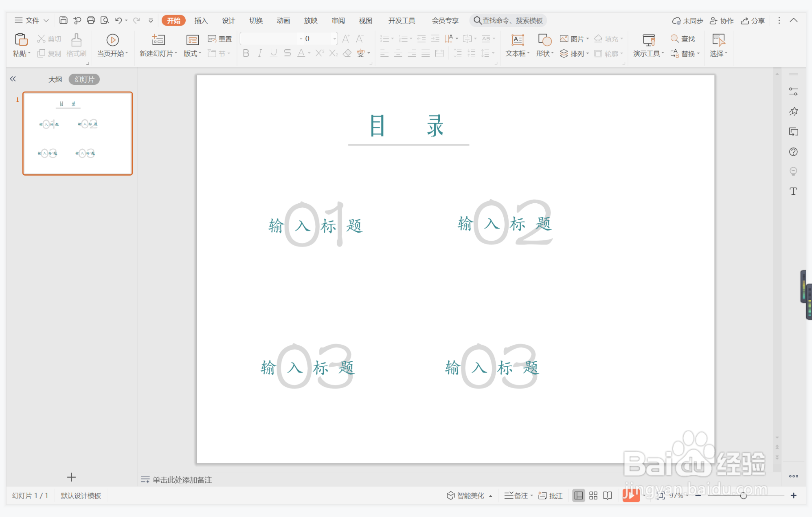The width and height of the screenshot is (812, 517).
Task: Click the Share (分享) button
Action: point(753,20)
